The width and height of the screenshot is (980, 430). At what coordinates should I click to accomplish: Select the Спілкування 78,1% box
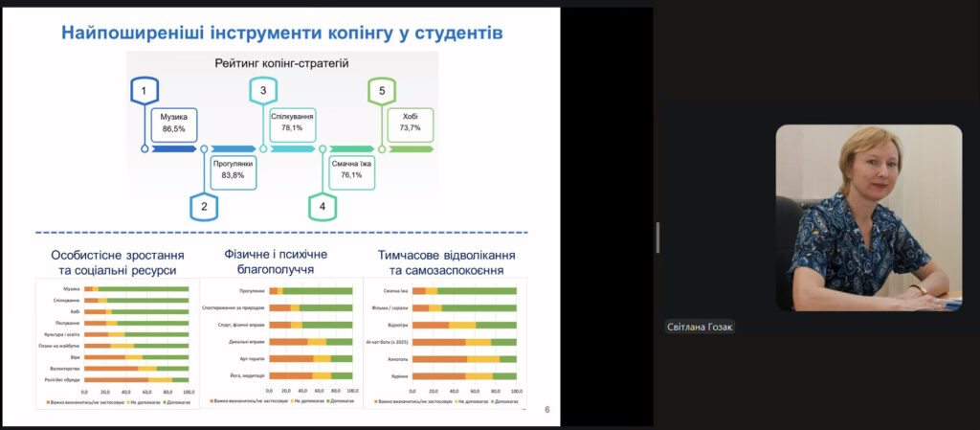[x=293, y=123]
